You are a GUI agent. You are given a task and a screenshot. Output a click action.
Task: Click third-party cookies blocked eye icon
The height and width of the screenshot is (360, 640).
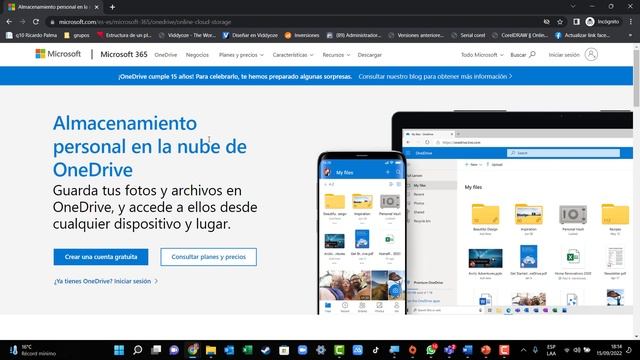click(547, 22)
